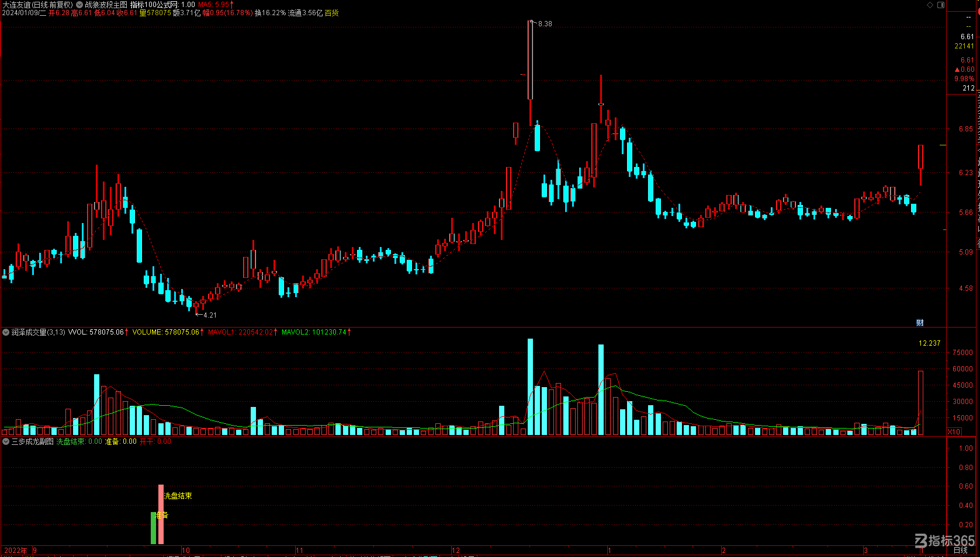This screenshot has width=980, height=557.
Task: Open the 财 financial info marker
Action: pos(920,323)
